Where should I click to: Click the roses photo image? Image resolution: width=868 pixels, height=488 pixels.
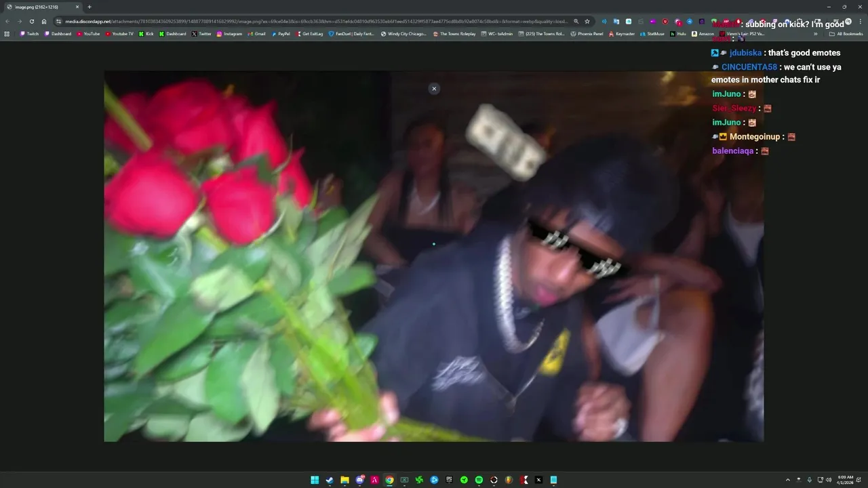(434, 256)
